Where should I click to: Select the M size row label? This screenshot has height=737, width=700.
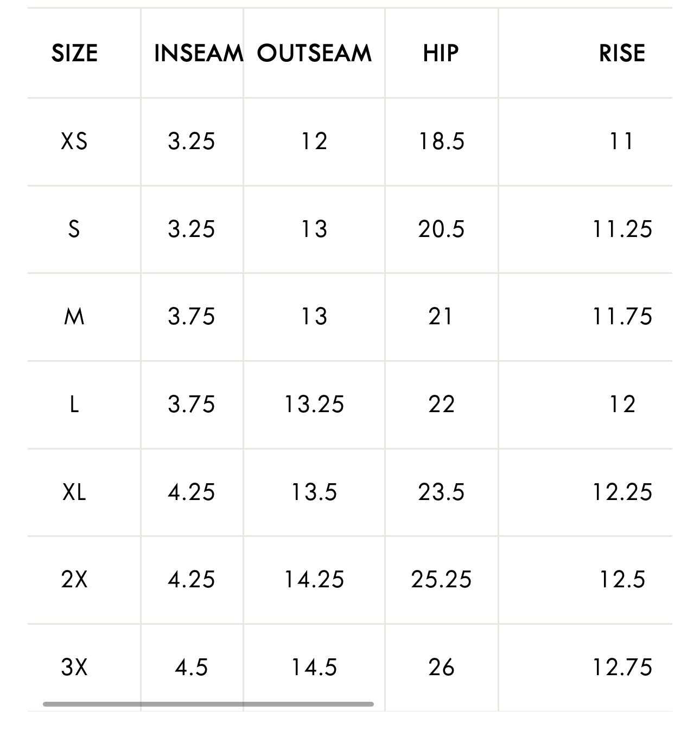click(x=74, y=317)
